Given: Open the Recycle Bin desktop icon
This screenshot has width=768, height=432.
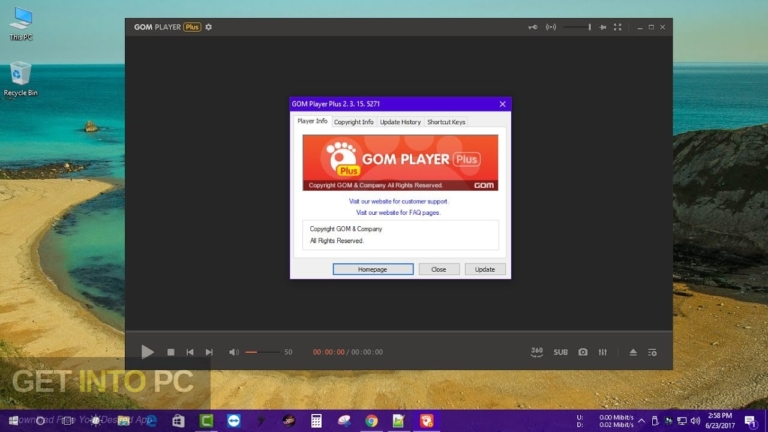Looking at the screenshot, I should tap(21, 78).
